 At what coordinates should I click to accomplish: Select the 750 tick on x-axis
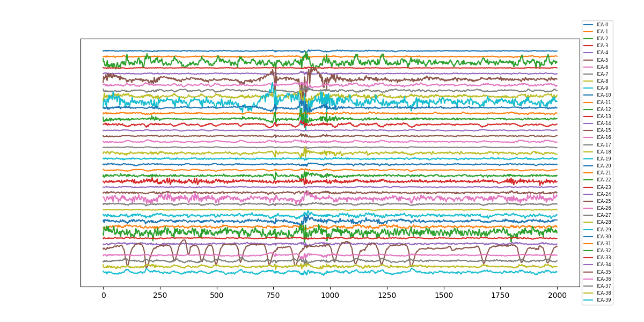point(273,295)
